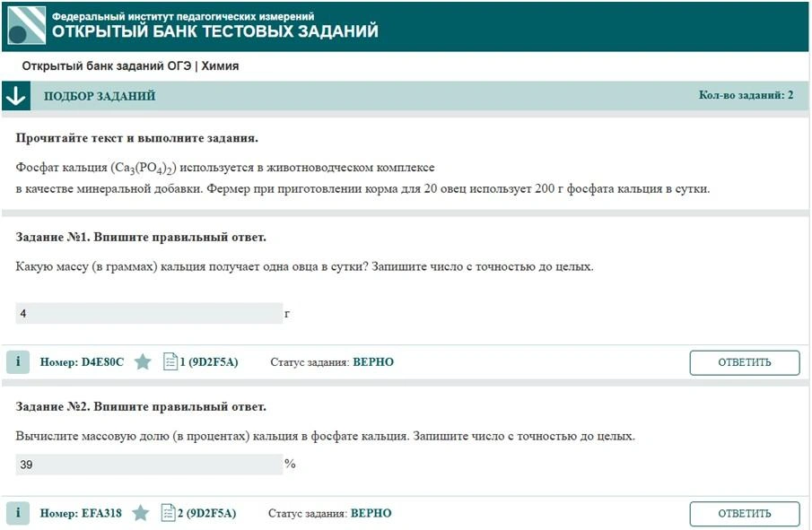Image resolution: width=812 pixels, height=530 pixels.
Task: Click the info icon for task EFA318
Action: pos(18,512)
